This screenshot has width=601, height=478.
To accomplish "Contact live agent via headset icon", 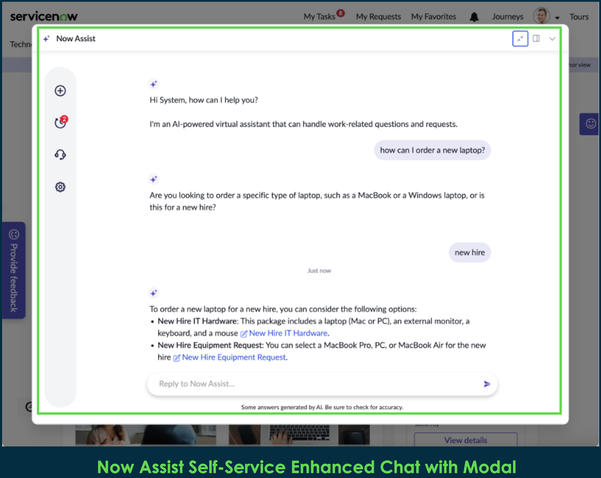I will (x=60, y=155).
